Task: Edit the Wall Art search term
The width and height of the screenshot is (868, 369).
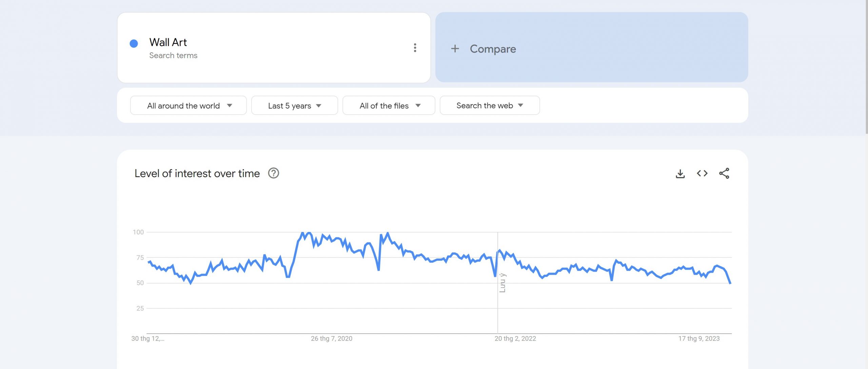Action: [168, 42]
